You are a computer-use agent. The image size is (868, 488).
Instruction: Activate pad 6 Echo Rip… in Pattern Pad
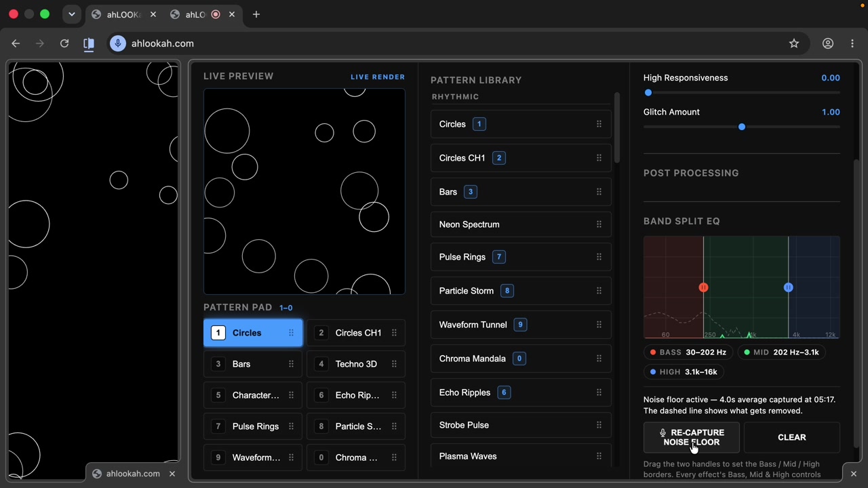click(x=356, y=395)
